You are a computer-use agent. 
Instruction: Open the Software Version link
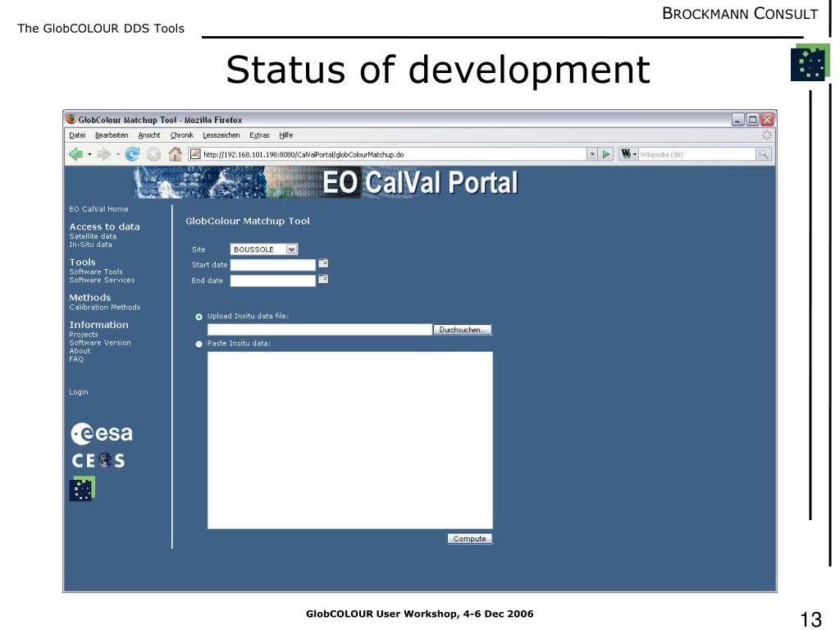99,342
